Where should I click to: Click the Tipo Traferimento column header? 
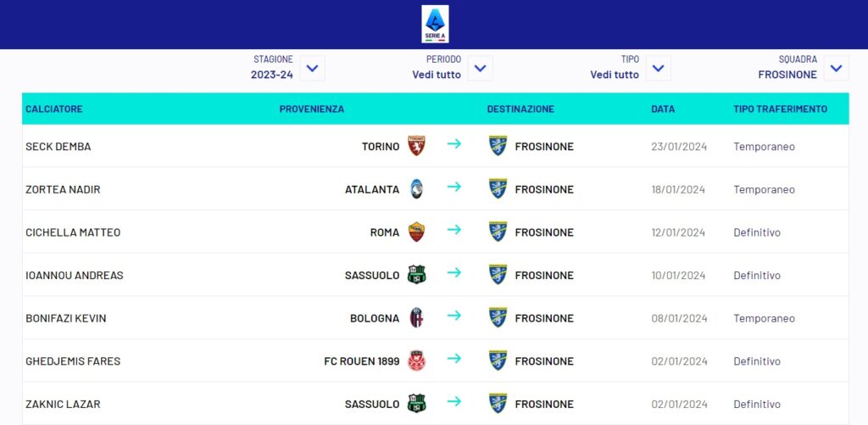[781, 109]
